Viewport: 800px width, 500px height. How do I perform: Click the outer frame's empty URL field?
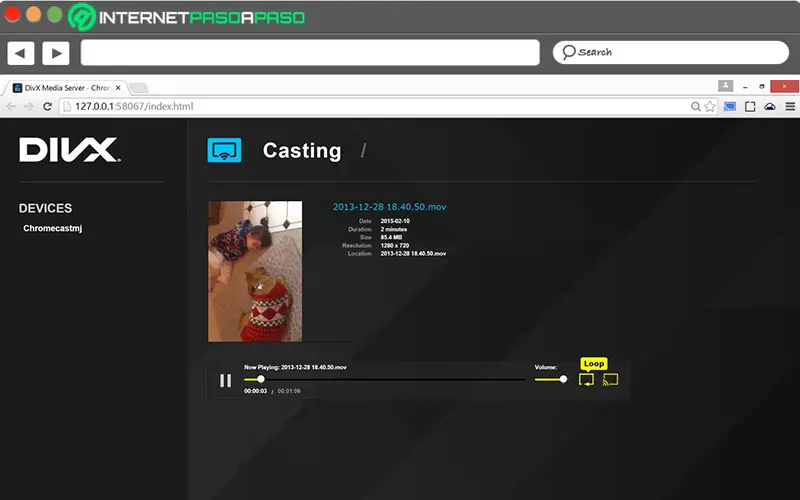click(310, 53)
